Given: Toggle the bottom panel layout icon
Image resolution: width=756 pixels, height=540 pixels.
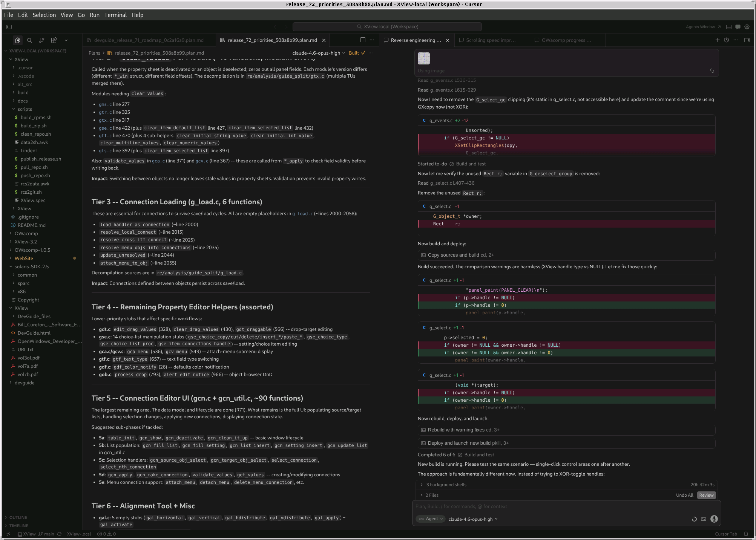Looking at the screenshot, I should [728, 27].
